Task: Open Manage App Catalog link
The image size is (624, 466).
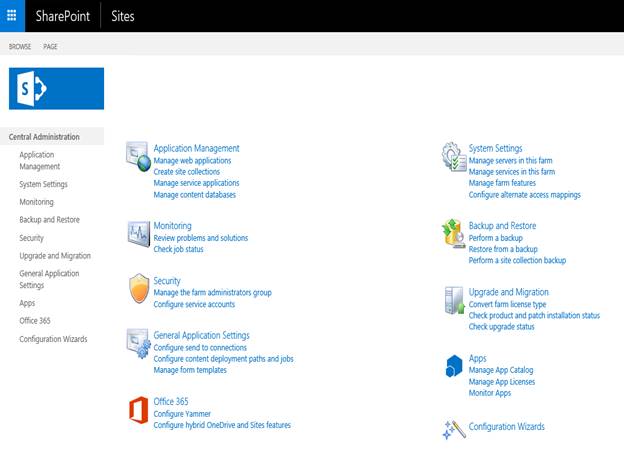Action: tap(502, 370)
